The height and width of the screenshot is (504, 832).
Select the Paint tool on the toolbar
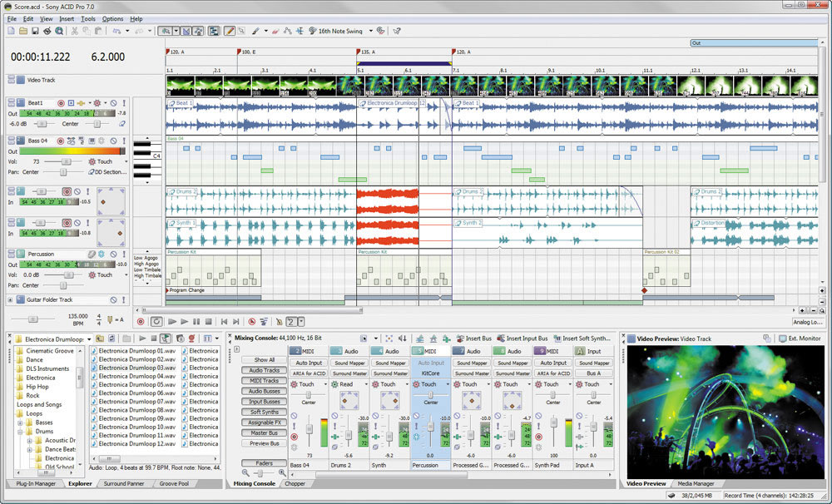[x=256, y=31]
